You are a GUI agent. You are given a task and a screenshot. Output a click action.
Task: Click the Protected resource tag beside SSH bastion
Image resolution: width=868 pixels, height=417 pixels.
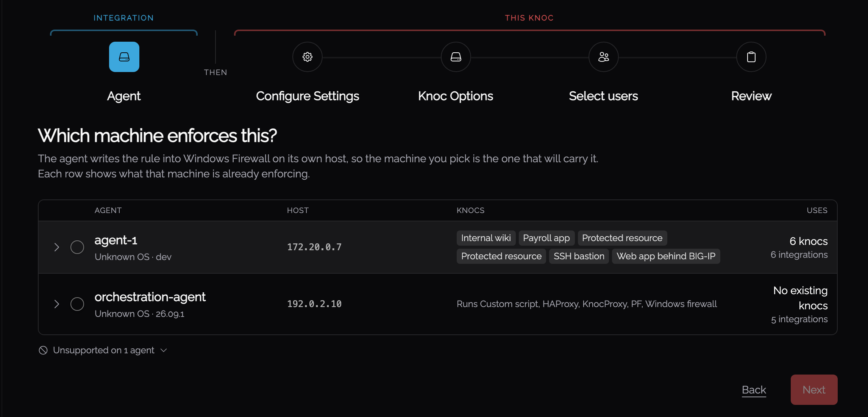[501, 256]
